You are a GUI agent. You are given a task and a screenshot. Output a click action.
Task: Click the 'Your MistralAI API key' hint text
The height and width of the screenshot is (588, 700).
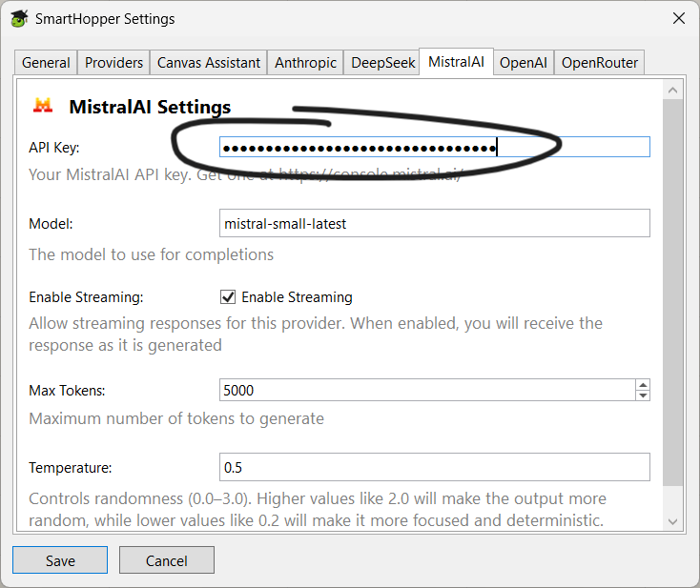tap(245, 174)
